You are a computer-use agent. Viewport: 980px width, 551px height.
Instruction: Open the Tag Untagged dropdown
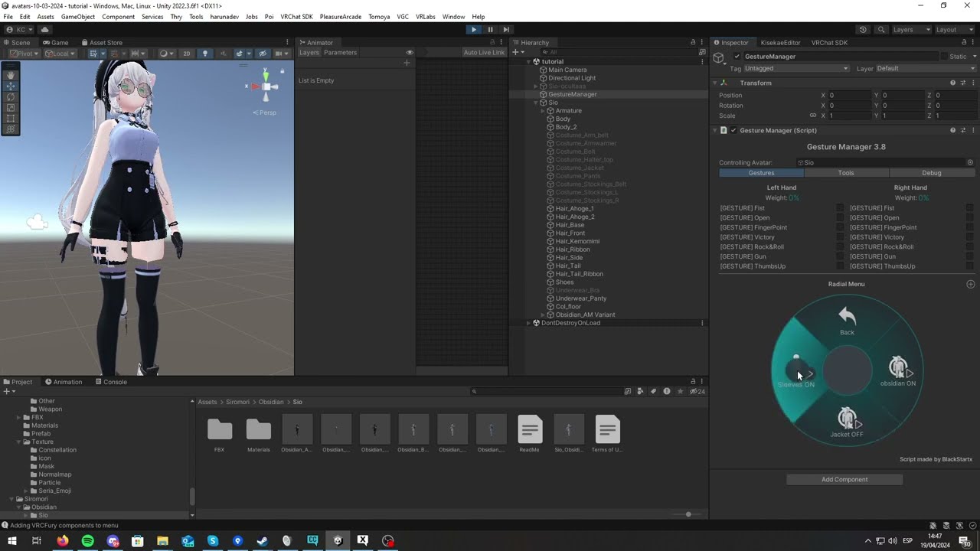click(x=796, y=69)
